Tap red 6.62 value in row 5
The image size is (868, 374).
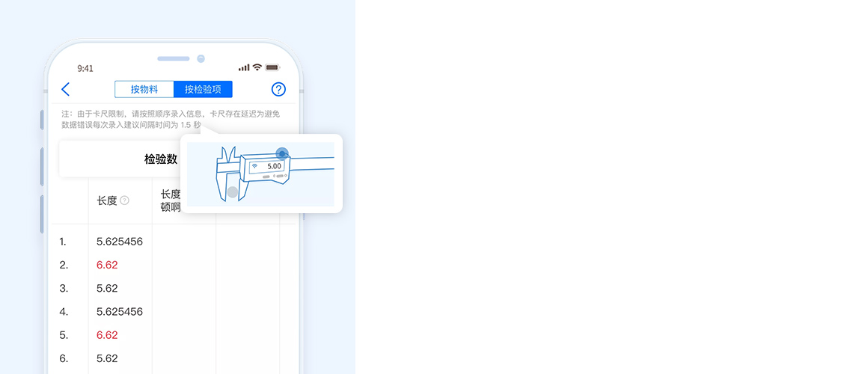107,334
